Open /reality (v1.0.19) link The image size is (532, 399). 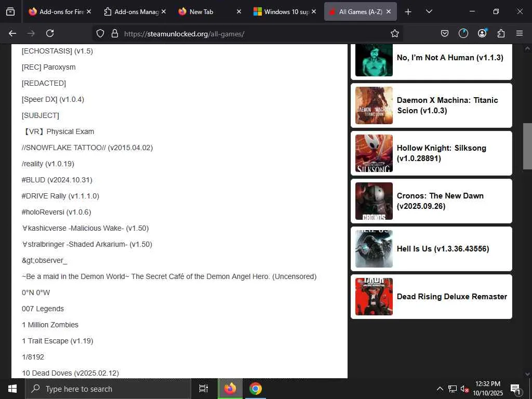tap(48, 164)
